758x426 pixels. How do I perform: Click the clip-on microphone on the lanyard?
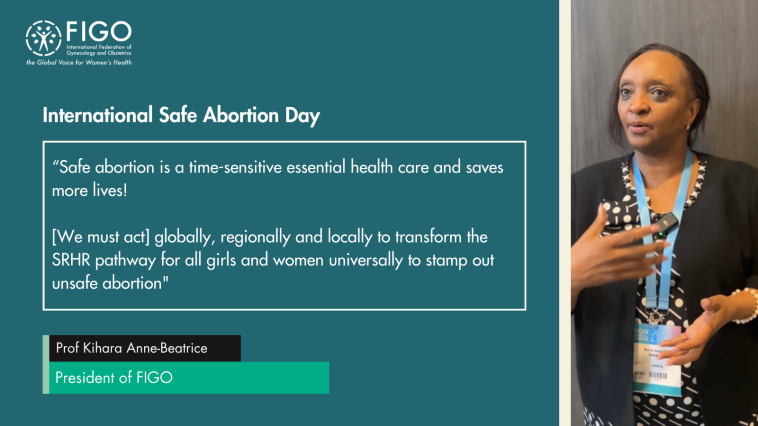pos(667,225)
